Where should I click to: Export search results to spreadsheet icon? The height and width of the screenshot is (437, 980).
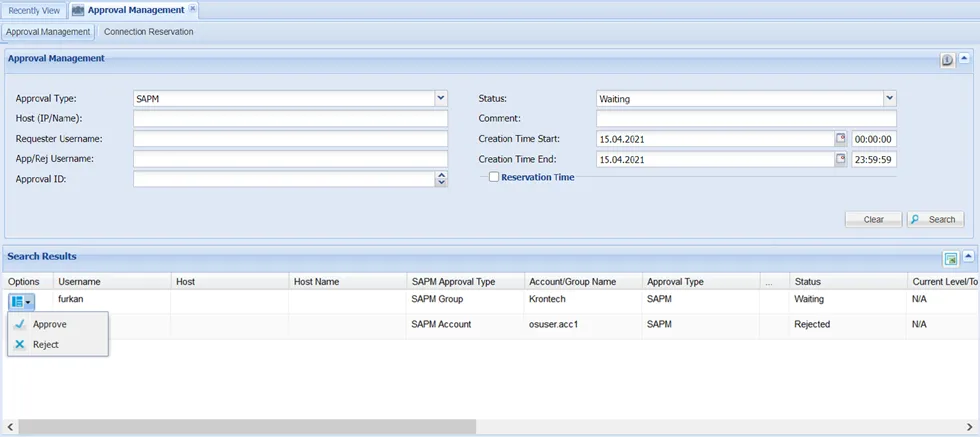[x=951, y=259]
